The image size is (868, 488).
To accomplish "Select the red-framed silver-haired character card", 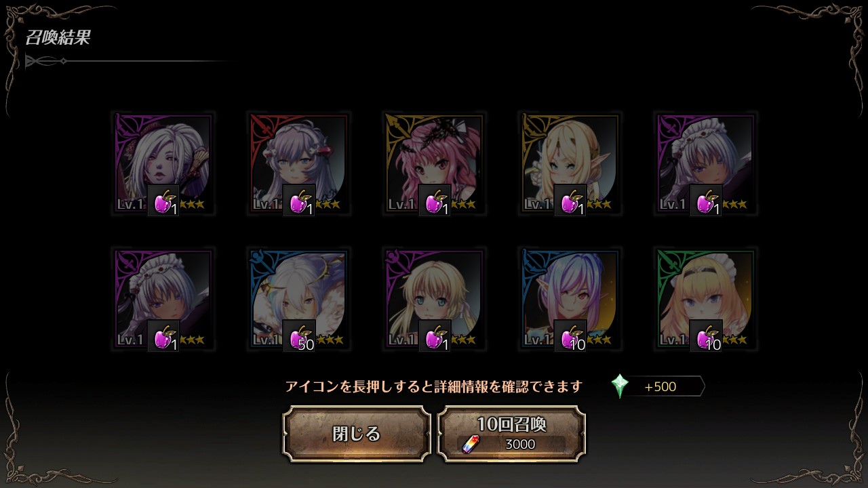I will (x=298, y=164).
